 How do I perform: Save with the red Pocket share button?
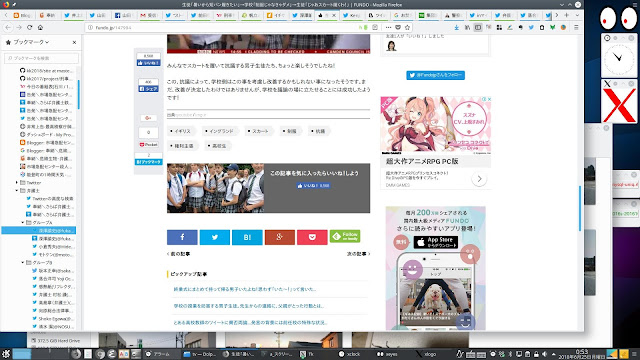pyautogui.click(x=312, y=237)
